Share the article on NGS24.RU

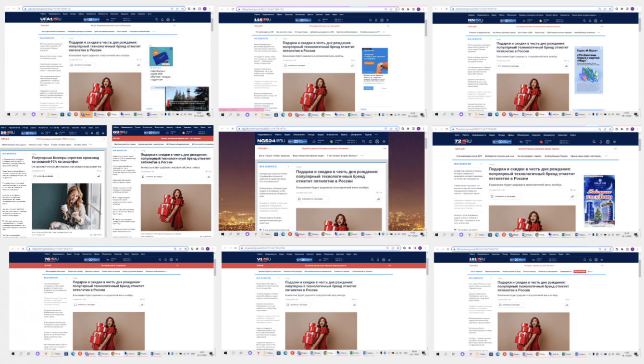pos(379,199)
